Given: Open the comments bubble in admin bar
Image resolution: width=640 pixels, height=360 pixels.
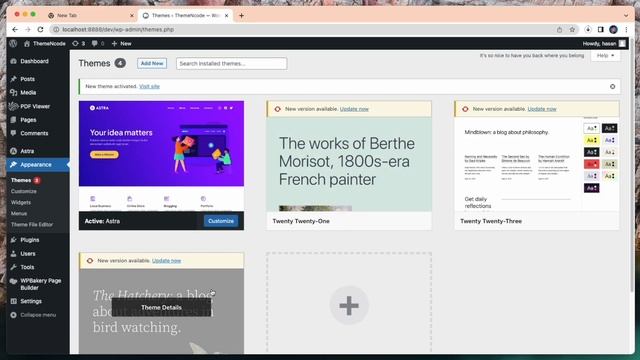Looking at the screenshot, I should pyautogui.click(x=98, y=43).
